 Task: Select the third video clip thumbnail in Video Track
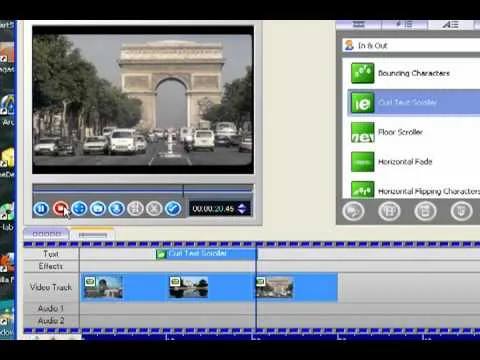tap(274, 287)
